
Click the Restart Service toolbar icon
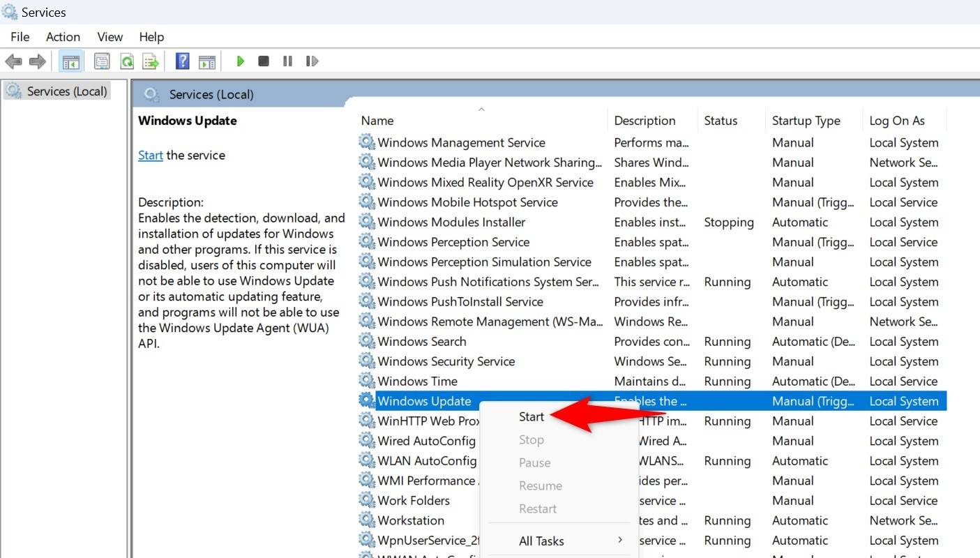pyautogui.click(x=312, y=61)
